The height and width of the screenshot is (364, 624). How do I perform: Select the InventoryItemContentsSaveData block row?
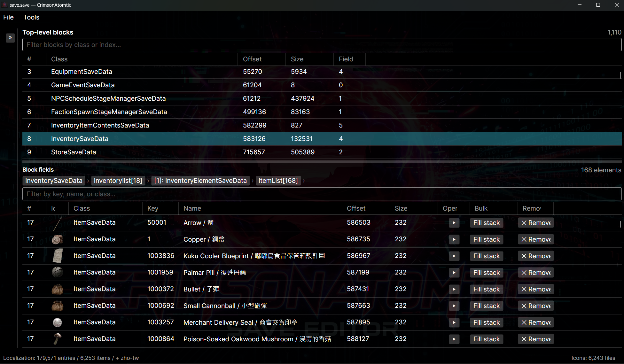tap(322, 125)
